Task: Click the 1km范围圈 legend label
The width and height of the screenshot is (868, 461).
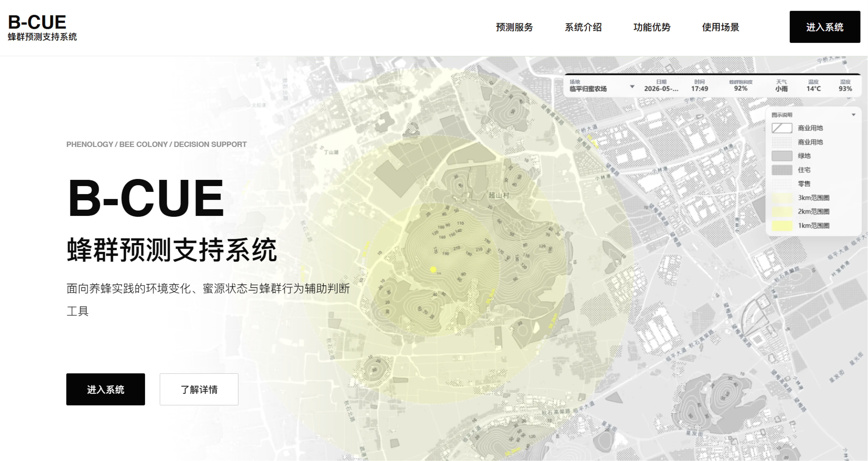Action: point(813,225)
